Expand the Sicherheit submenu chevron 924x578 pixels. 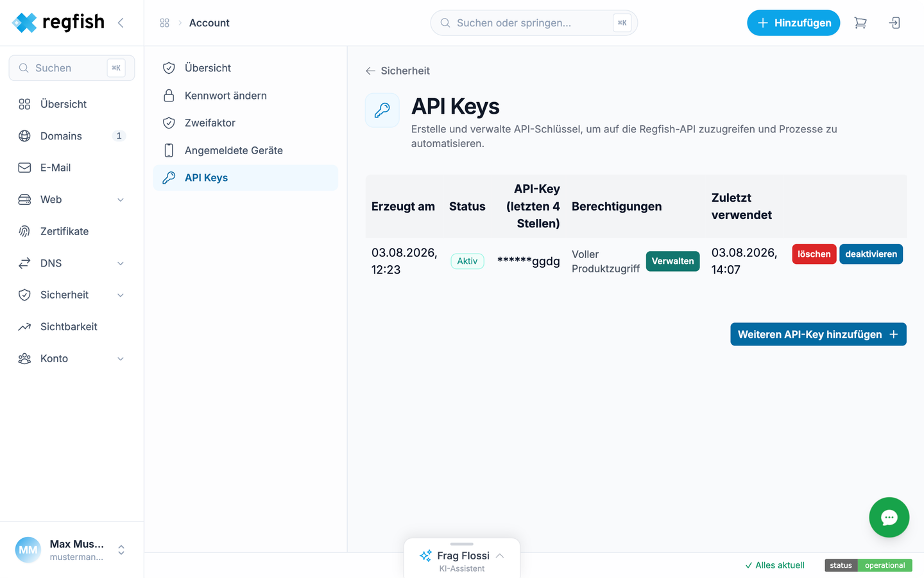click(121, 295)
